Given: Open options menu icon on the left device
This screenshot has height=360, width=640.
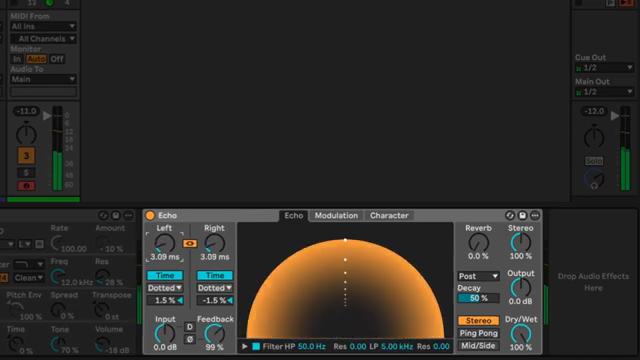Looking at the screenshot, I should point(129,216).
